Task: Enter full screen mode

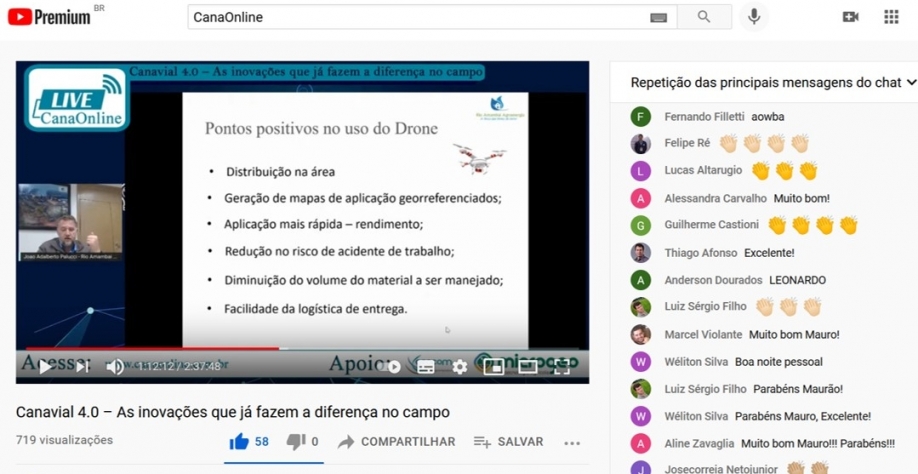Action: pos(562,367)
